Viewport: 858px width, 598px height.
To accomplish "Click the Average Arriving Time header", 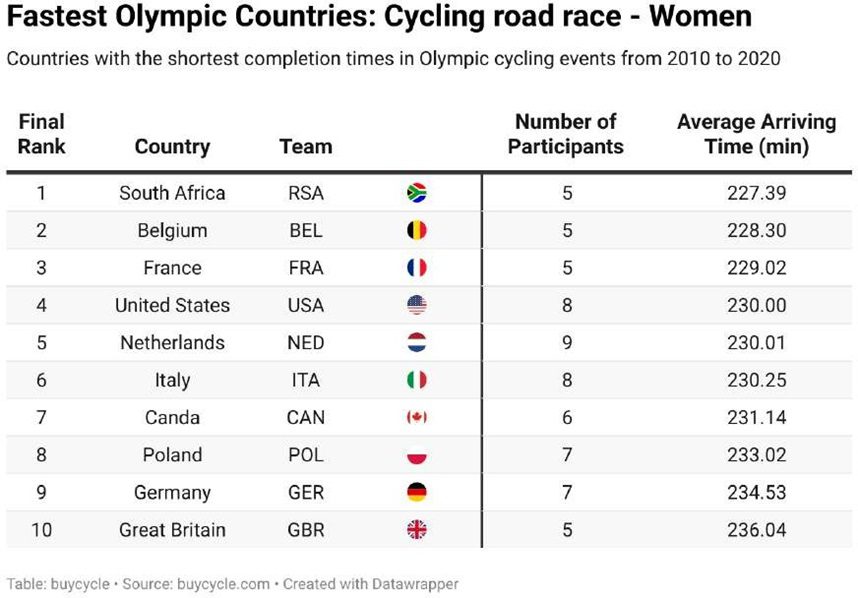I will 756,134.
